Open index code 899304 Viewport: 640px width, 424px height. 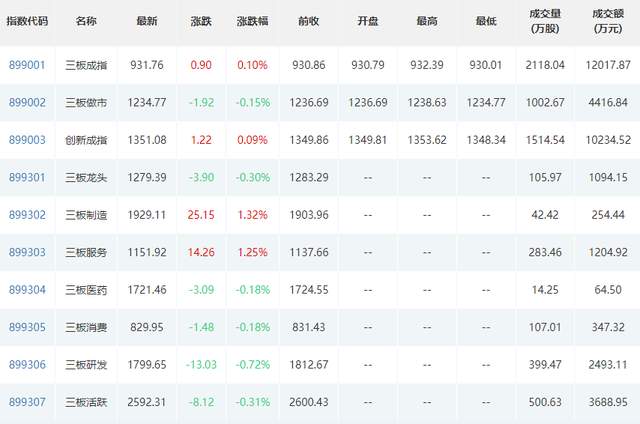27,290
